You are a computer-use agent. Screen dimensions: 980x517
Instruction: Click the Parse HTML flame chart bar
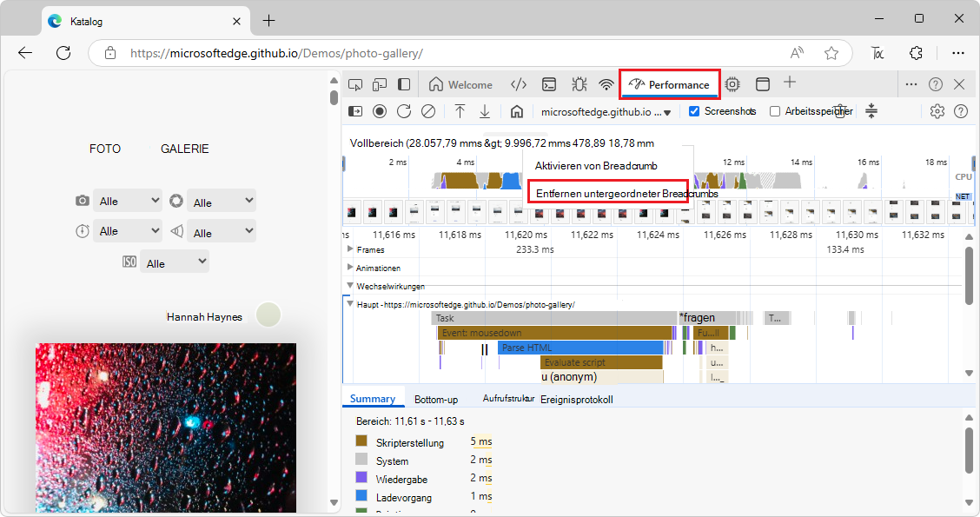[x=580, y=348]
